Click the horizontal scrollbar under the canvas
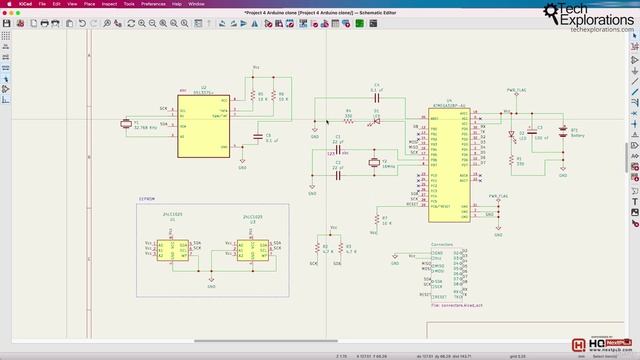Viewport: 640px width, 360px height. (x=266, y=341)
